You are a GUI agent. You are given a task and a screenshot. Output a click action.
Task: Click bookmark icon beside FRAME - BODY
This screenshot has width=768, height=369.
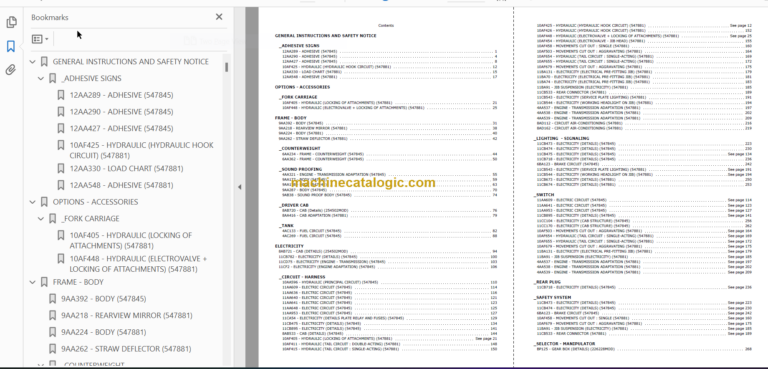tap(44, 282)
